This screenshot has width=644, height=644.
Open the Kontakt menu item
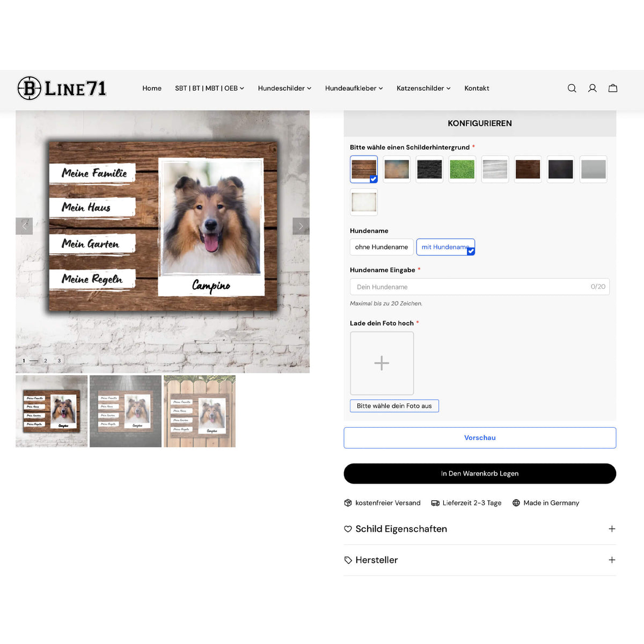click(x=477, y=88)
